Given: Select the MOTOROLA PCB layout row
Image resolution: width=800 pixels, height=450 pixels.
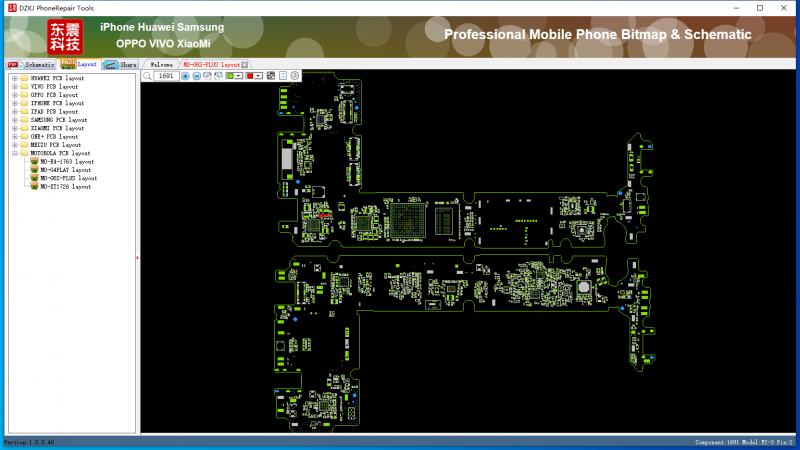Looking at the screenshot, I should (60, 153).
